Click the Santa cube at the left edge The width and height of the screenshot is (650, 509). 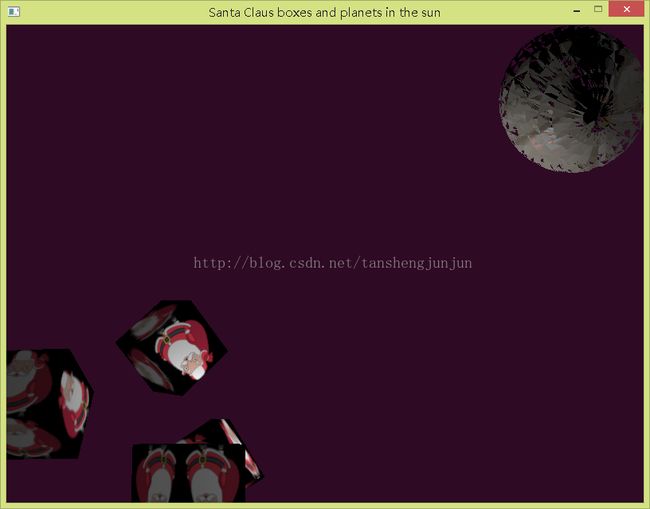pyautogui.click(x=50, y=404)
